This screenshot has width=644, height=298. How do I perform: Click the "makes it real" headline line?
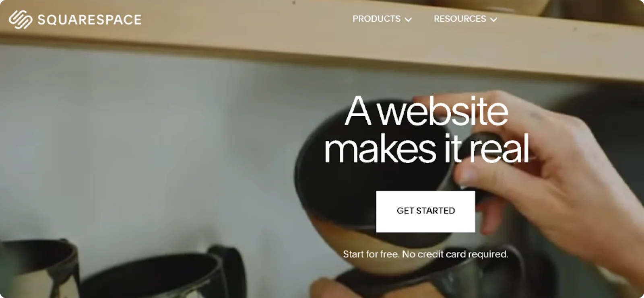[x=426, y=148]
